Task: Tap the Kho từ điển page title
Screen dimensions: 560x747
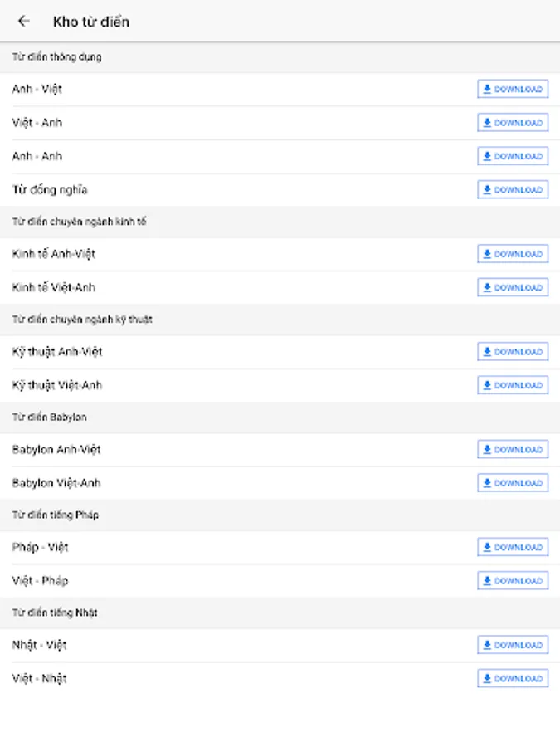Action: (91, 22)
